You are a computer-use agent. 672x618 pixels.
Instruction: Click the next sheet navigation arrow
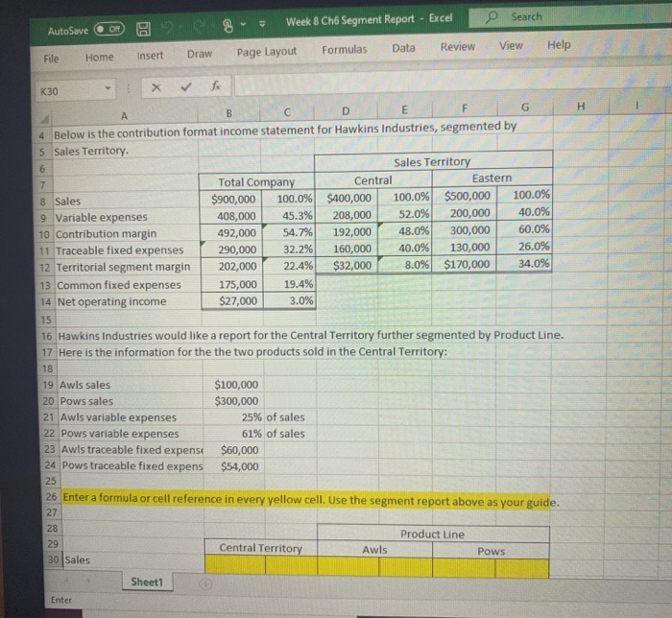88,581
